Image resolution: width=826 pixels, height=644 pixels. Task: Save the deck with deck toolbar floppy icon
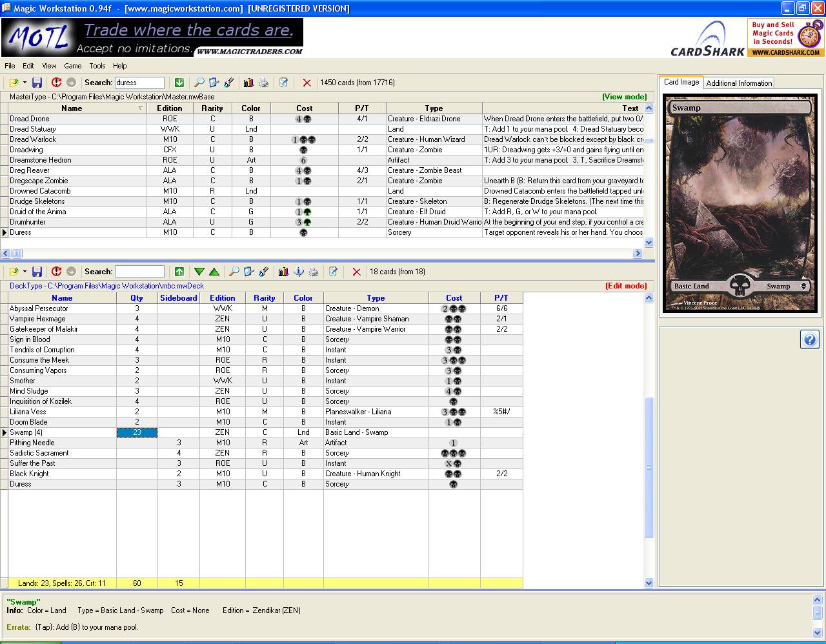37,272
